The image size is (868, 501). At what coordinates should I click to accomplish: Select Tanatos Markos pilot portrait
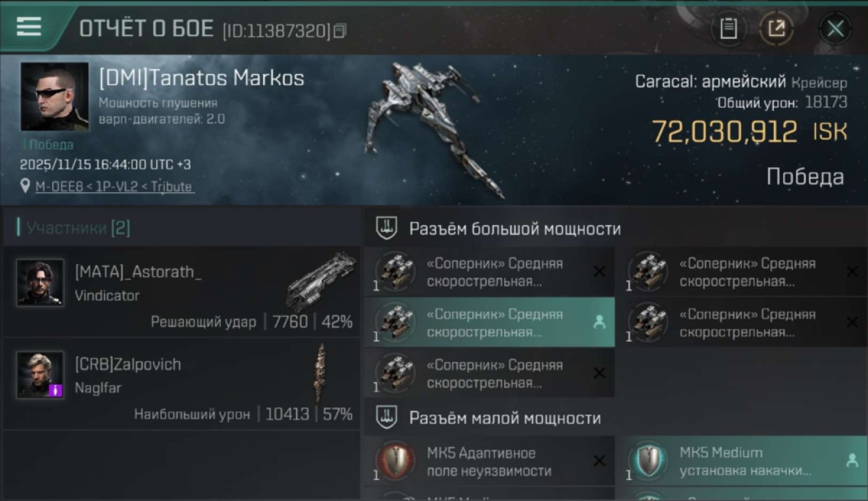(55, 97)
